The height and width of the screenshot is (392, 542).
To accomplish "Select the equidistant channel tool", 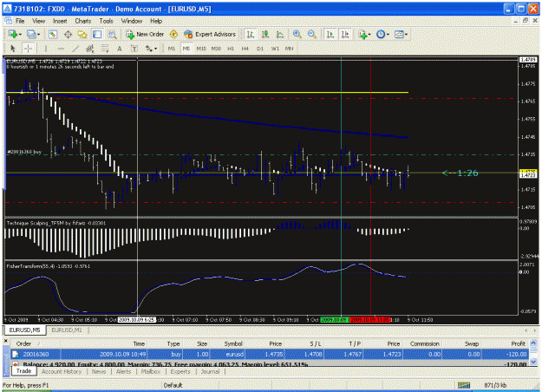I will tap(90, 49).
